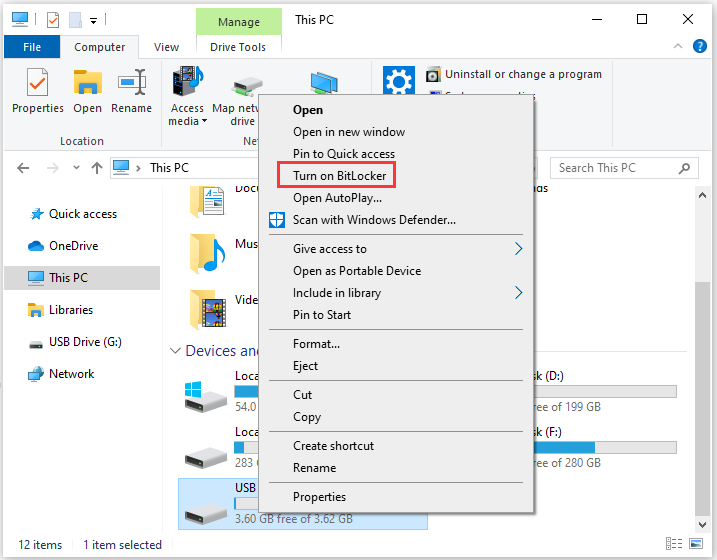This screenshot has height=560, width=717.
Task: Click the Disk (F:) usage bar
Action: (x=605, y=448)
